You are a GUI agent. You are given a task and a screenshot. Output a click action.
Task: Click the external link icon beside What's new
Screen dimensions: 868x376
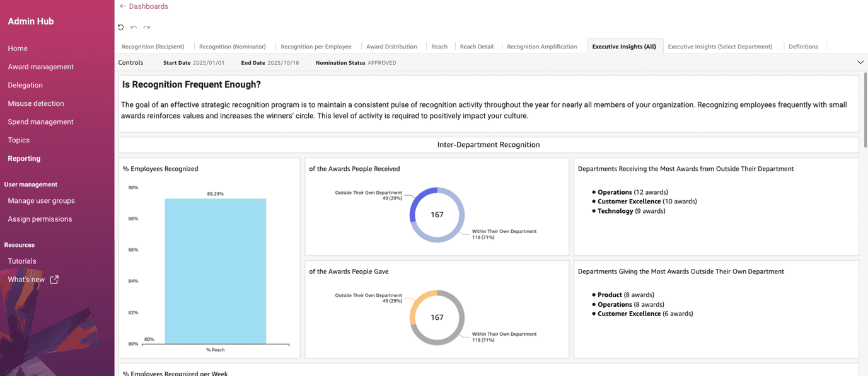pyautogui.click(x=54, y=280)
